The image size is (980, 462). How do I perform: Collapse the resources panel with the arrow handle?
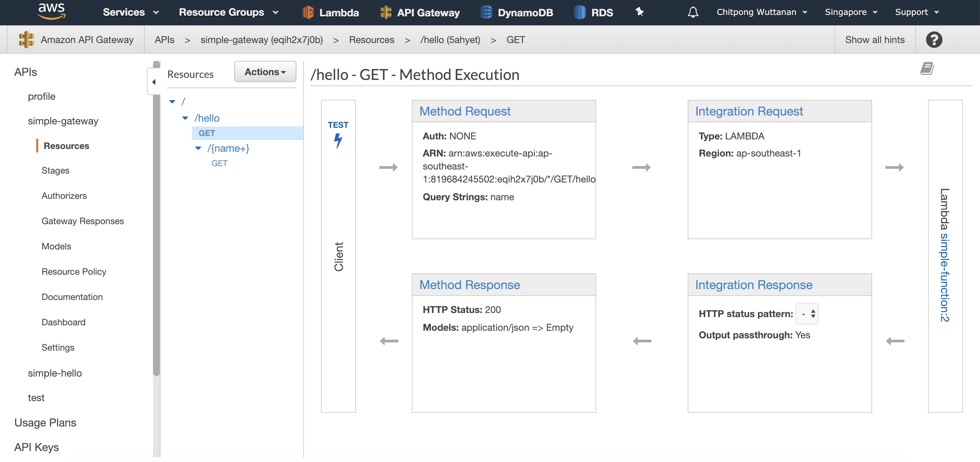[154, 82]
